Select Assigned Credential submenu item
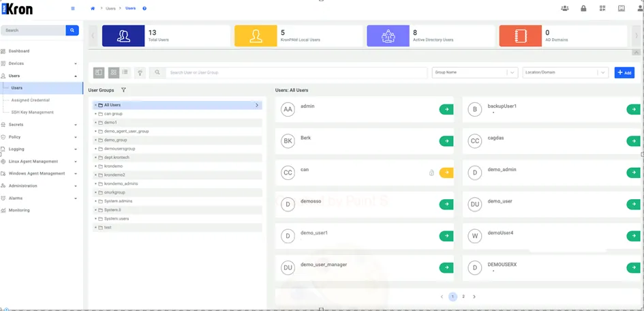 [x=31, y=100]
